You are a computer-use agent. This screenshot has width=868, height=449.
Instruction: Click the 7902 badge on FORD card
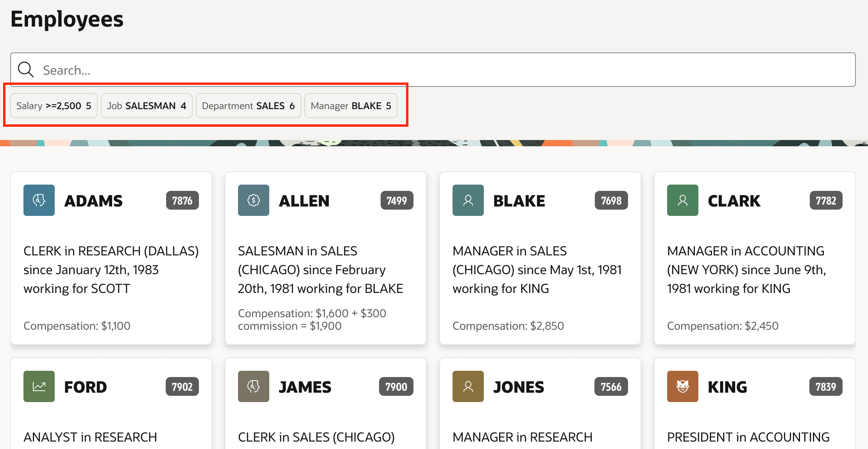coord(182,387)
